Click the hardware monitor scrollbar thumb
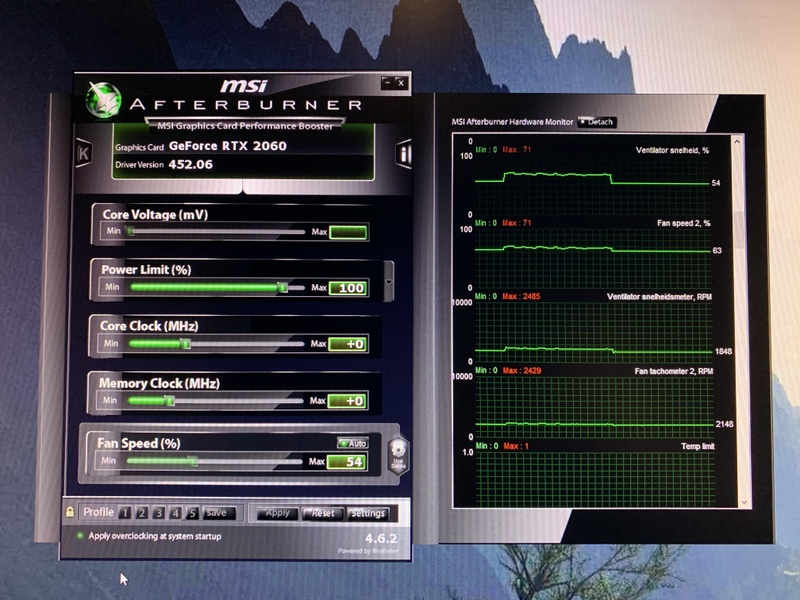 (741, 230)
